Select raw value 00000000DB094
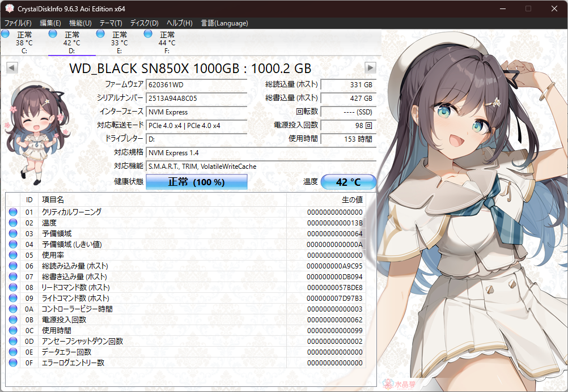This screenshot has height=392, width=568. [x=334, y=277]
